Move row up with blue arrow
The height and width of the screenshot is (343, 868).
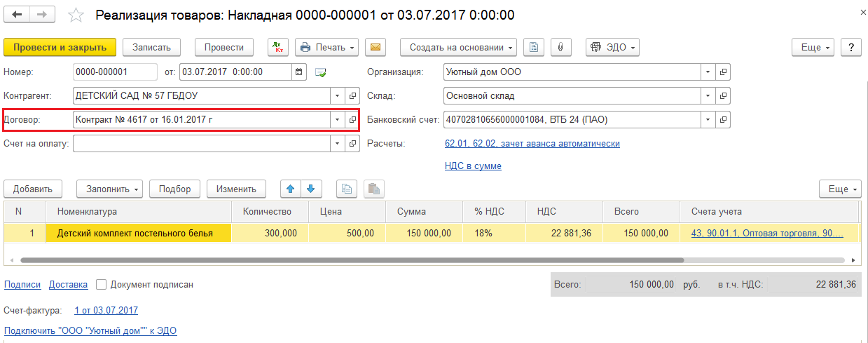pyautogui.click(x=290, y=189)
